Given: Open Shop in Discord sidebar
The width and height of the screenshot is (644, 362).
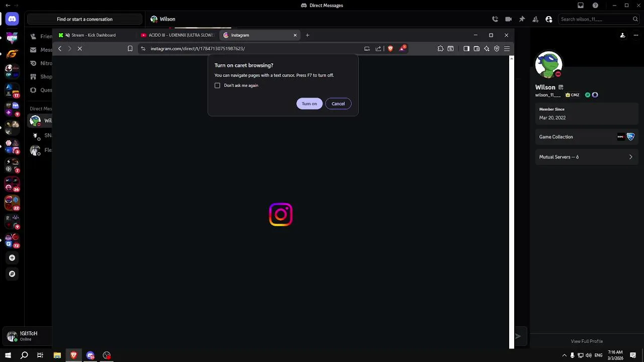Looking at the screenshot, I should (41, 76).
